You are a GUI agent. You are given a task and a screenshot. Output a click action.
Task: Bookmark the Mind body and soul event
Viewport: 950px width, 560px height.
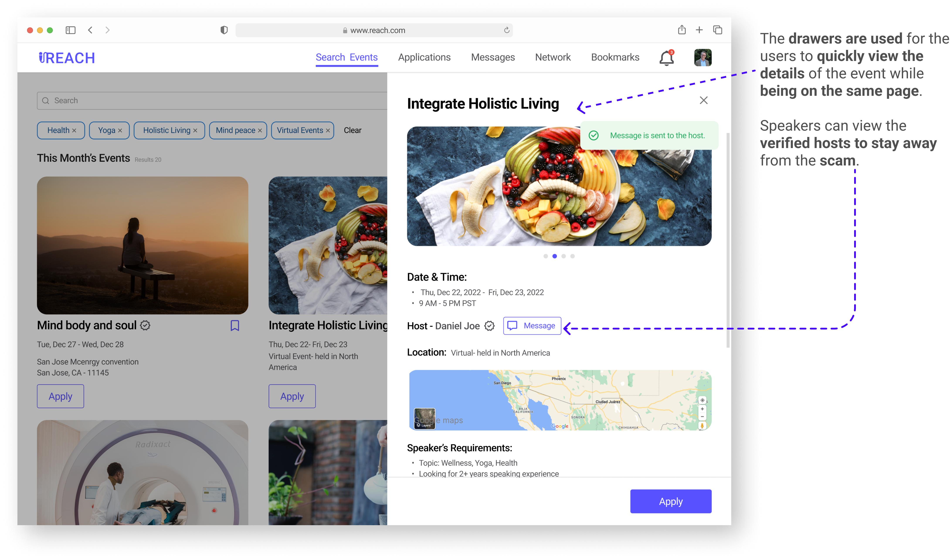point(235,325)
